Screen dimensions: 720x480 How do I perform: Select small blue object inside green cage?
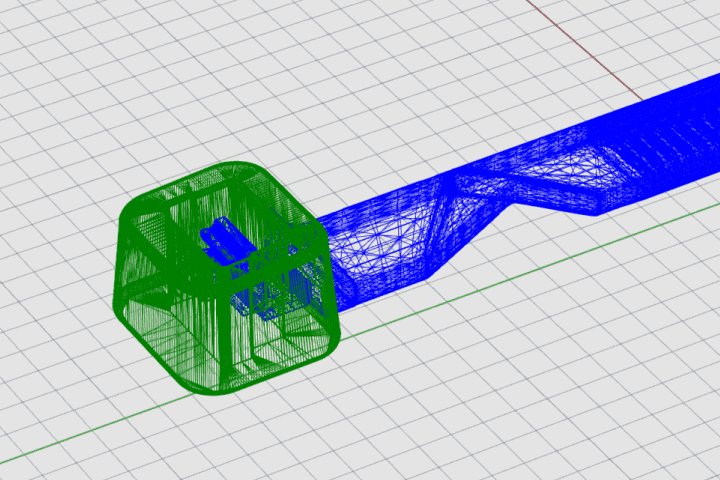point(226,243)
